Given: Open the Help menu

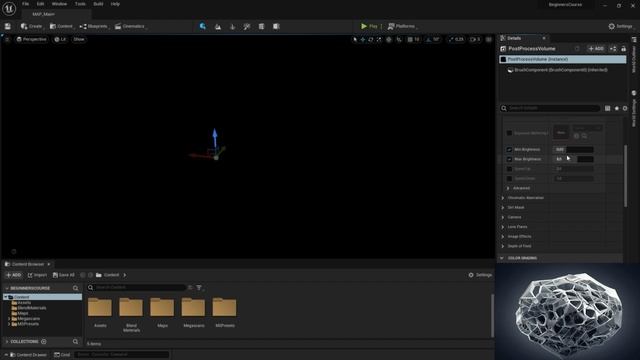Looking at the screenshot, I should [115, 4].
